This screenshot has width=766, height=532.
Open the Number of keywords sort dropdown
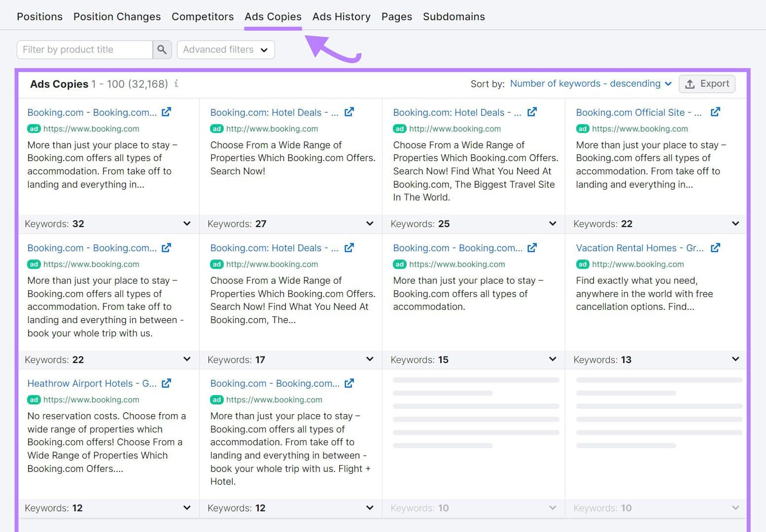pos(591,84)
